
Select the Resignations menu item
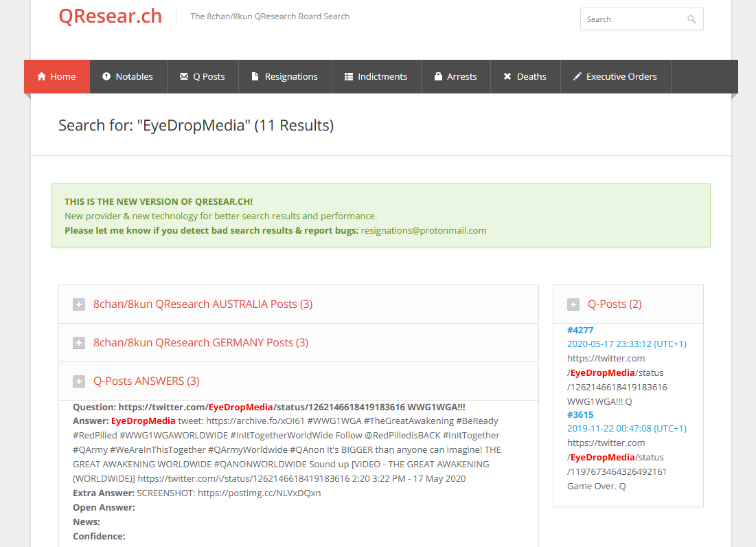285,77
